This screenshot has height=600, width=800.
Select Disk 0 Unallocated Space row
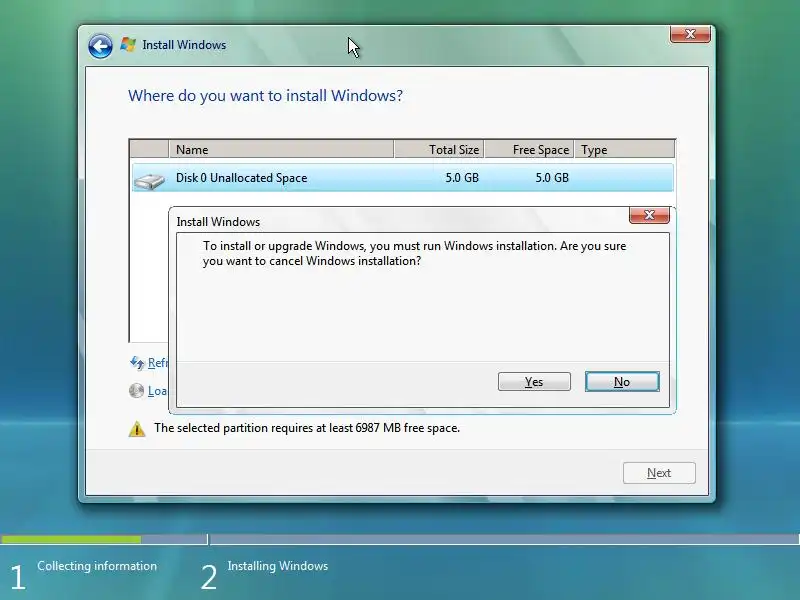pos(403,178)
